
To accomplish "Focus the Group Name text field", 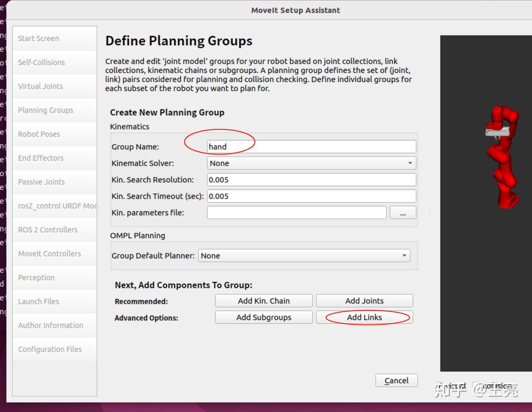I will [311, 147].
